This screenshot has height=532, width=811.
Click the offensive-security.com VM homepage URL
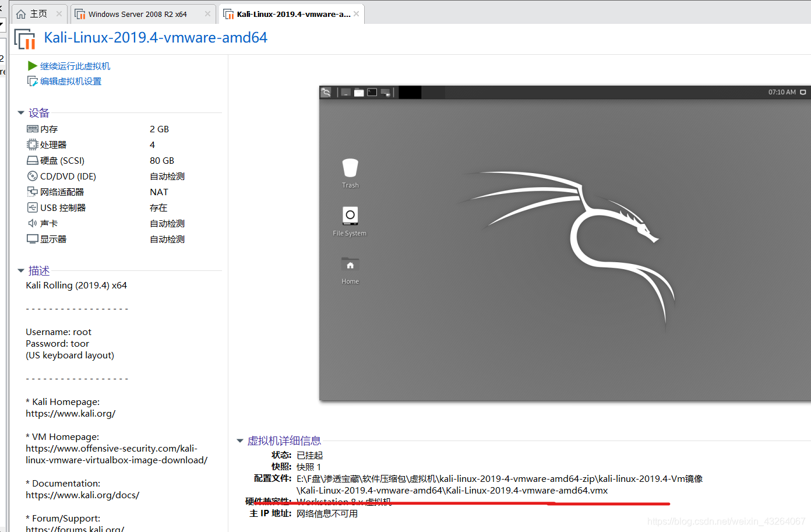117,455
